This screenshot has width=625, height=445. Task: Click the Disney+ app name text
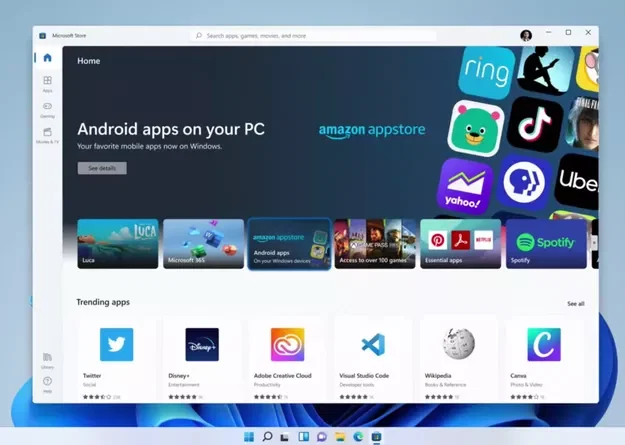pos(179,376)
